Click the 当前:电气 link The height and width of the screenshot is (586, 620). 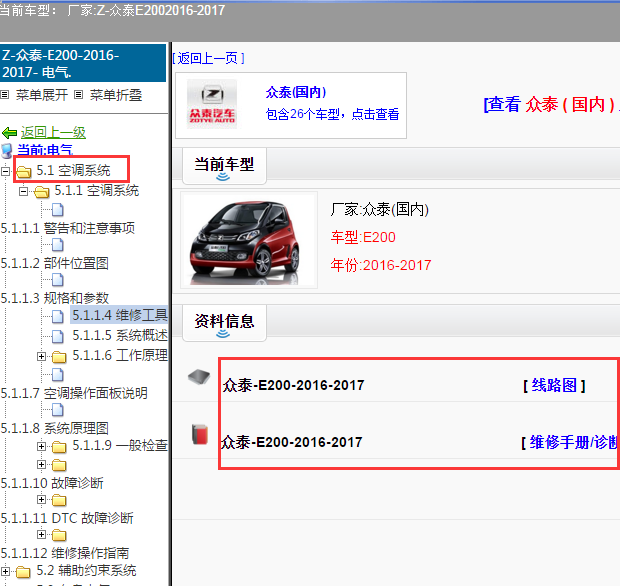[45, 150]
